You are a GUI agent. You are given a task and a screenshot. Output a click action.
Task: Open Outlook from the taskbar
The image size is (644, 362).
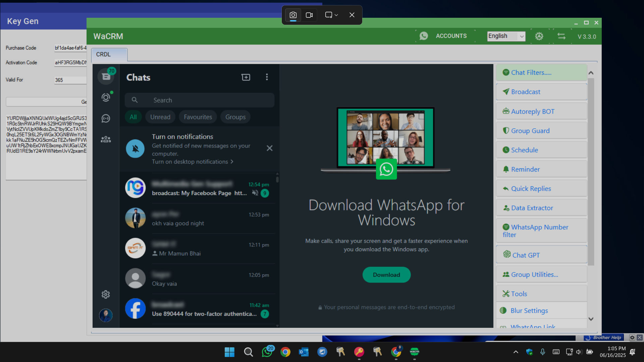pyautogui.click(x=304, y=352)
